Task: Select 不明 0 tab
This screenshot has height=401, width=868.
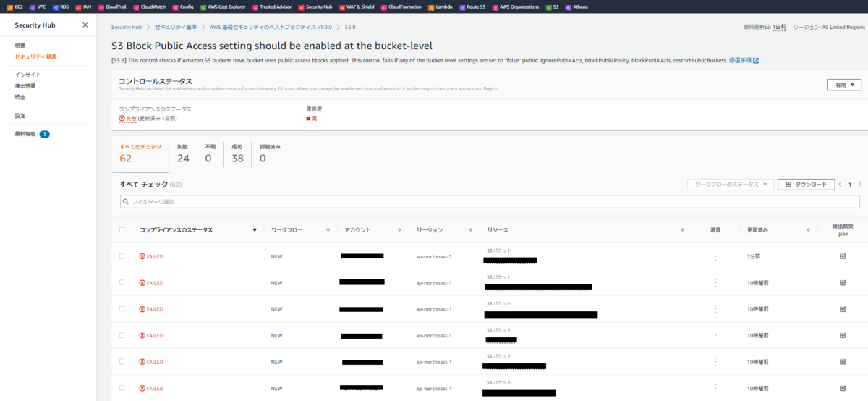Action: coord(210,153)
